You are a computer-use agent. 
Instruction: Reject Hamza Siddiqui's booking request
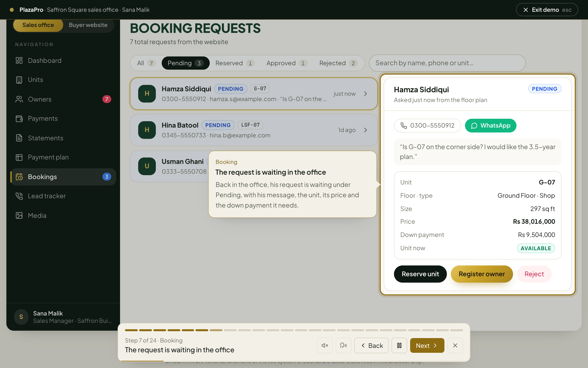coord(534,274)
